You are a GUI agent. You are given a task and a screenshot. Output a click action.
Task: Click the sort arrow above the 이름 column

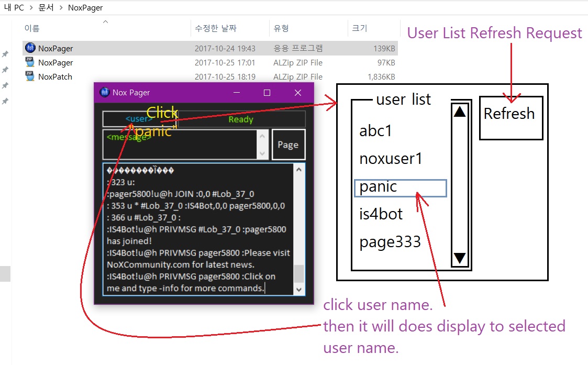tap(105, 22)
